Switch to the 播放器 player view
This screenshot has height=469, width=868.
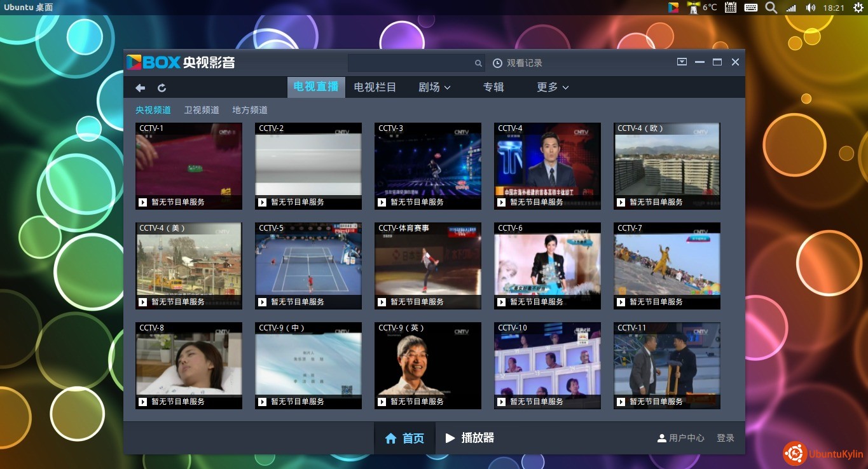pyautogui.click(x=470, y=438)
